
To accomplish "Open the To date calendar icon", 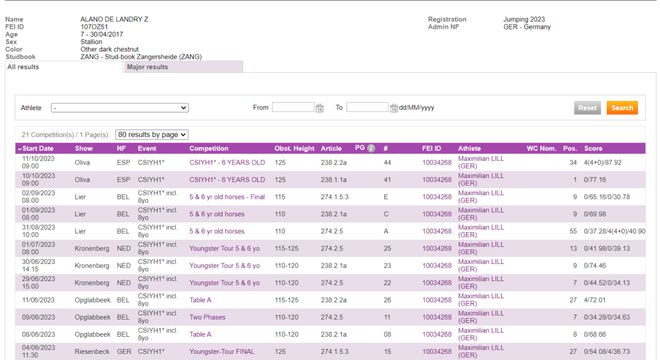I will tap(394, 108).
